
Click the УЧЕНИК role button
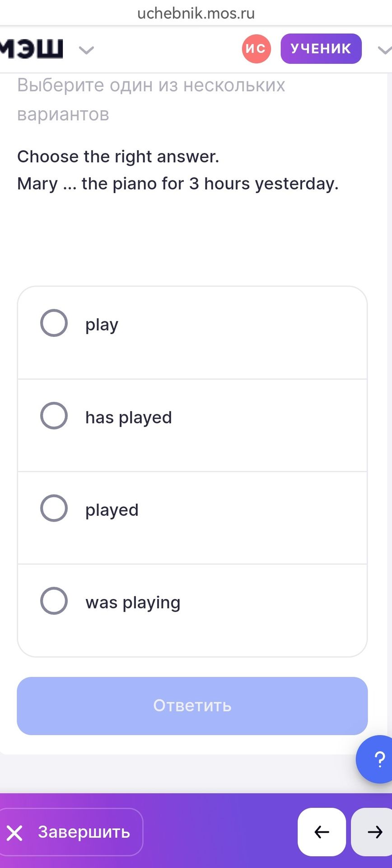[321, 48]
